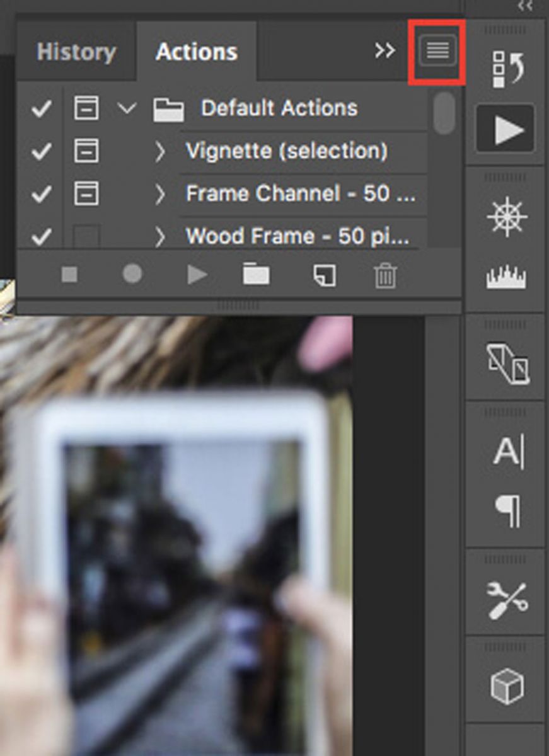The width and height of the screenshot is (549, 756).
Task: Open the Navigator panel wheel icon
Action: [x=507, y=217]
